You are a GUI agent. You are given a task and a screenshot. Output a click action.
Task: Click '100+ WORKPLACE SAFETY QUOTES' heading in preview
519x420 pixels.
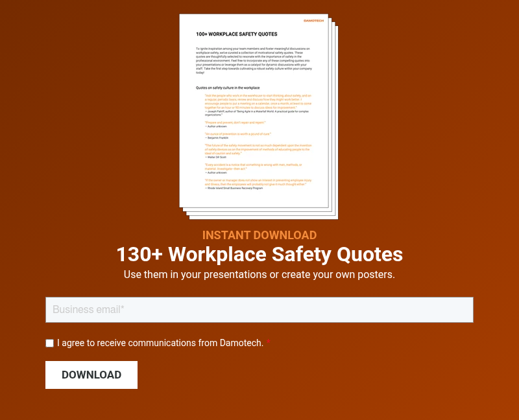click(x=237, y=34)
